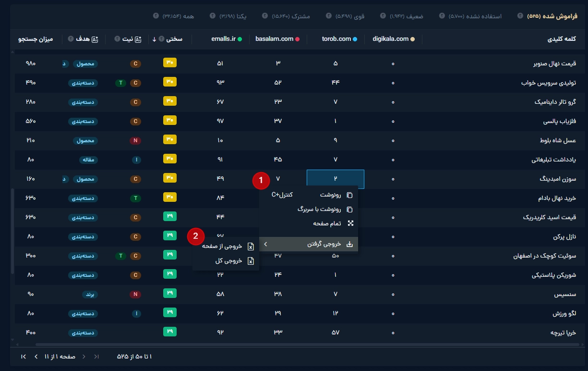
Task: Switch to the ضعیف tab
Action: click(406, 16)
